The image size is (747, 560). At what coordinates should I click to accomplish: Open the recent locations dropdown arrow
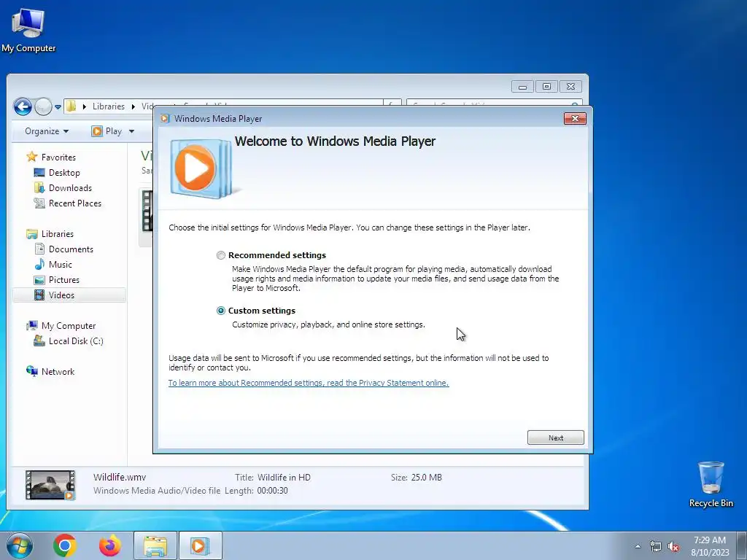point(58,106)
